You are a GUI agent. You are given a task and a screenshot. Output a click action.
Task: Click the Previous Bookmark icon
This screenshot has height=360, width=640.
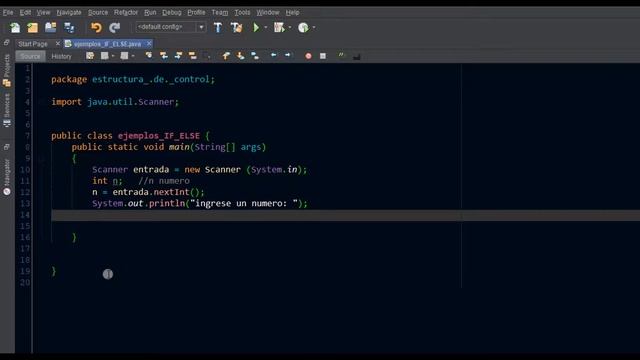(226, 56)
